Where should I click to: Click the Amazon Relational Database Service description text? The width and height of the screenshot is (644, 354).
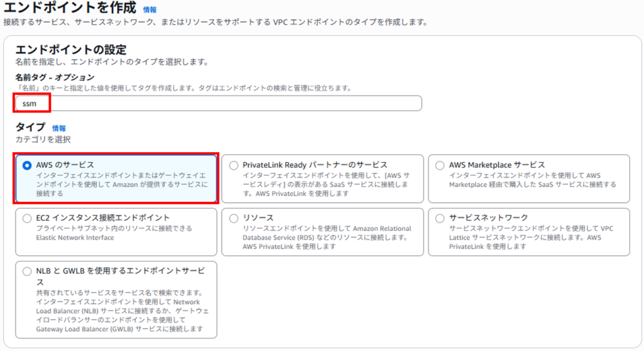click(327, 238)
